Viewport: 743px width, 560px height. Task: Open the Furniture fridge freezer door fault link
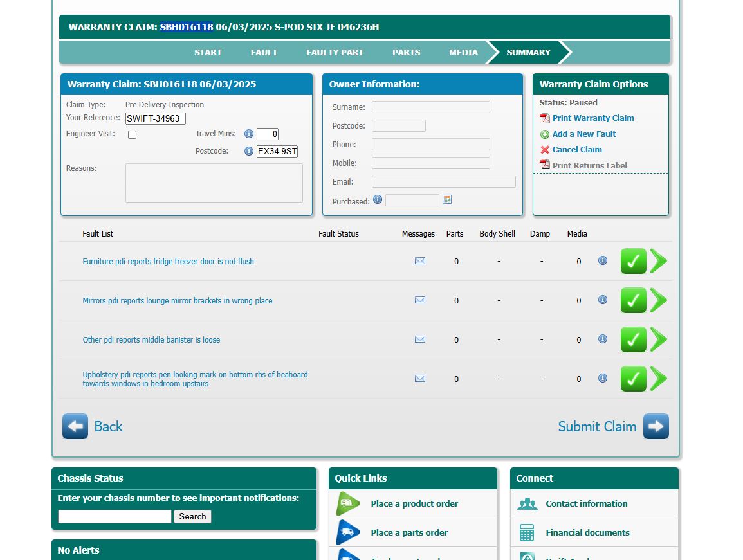coord(168,262)
